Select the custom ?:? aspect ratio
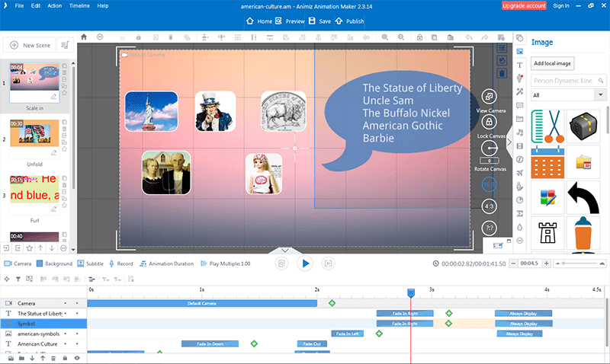The image size is (610, 364). (x=489, y=228)
